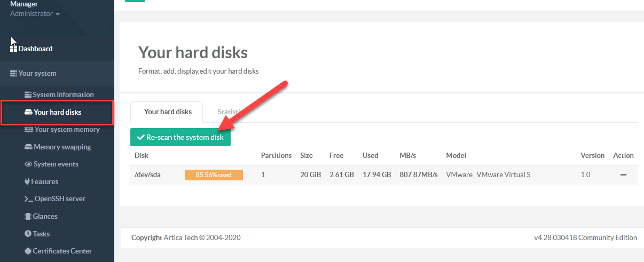Viewport: 644px width, 262px height.
Task: Click the 85.56% used progress bar
Action: 214,174
